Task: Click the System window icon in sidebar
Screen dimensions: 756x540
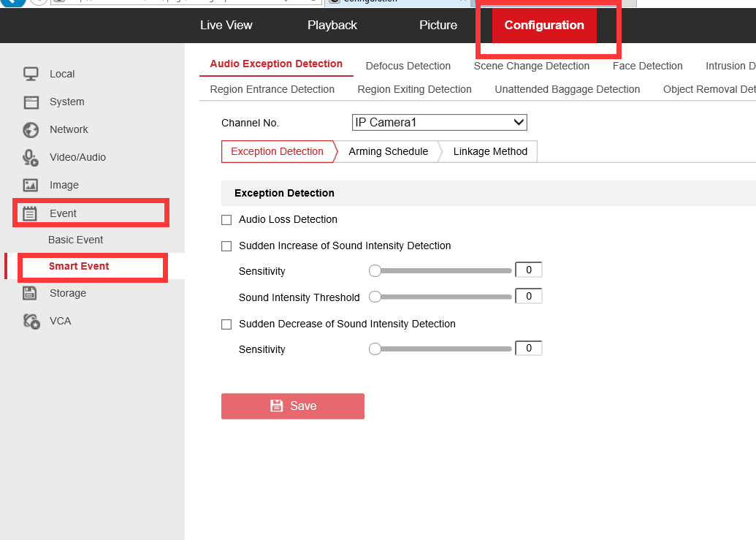Action: pyautogui.click(x=31, y=102)
